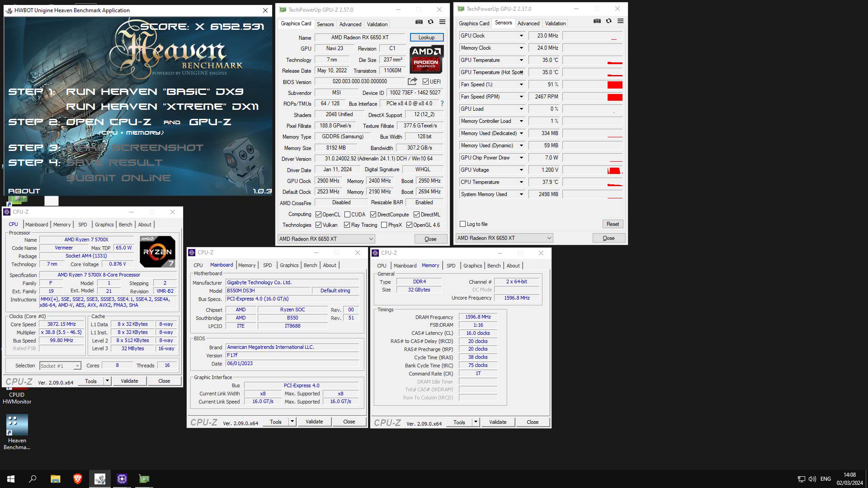Click Close button in GPU-Z Graphics Card window
Screen dimensions: 868x488
[430, 239]
